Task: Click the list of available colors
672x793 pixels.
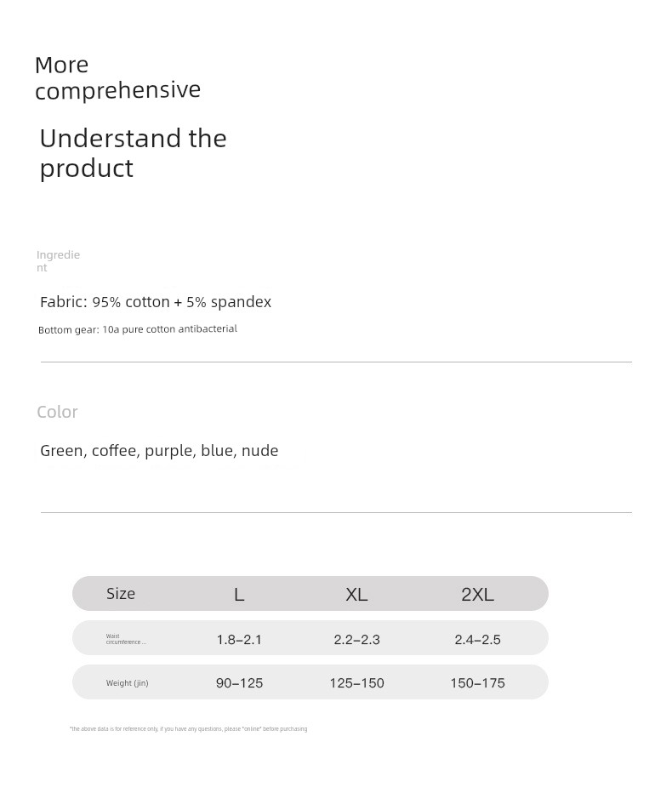Action: [x=159, y=451]
